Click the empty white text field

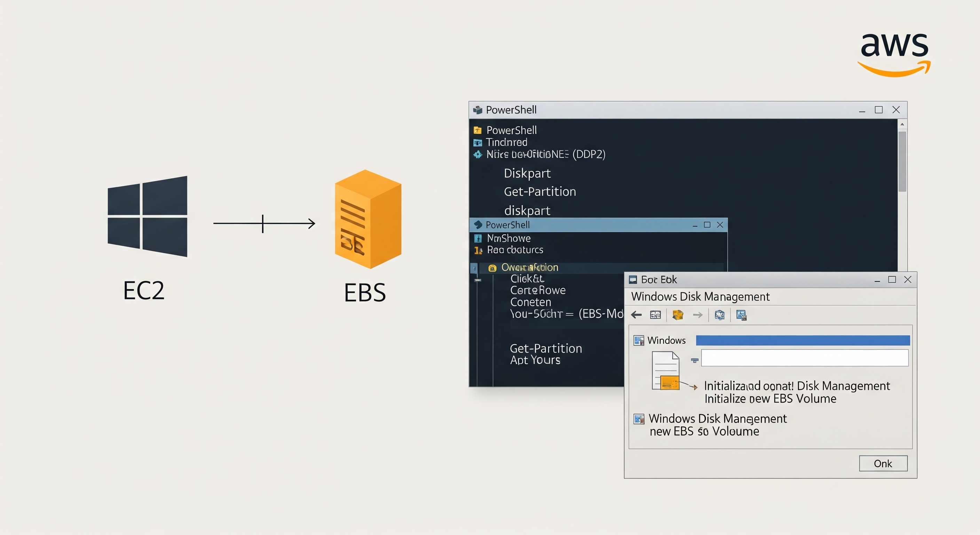[x=804, y=358]
